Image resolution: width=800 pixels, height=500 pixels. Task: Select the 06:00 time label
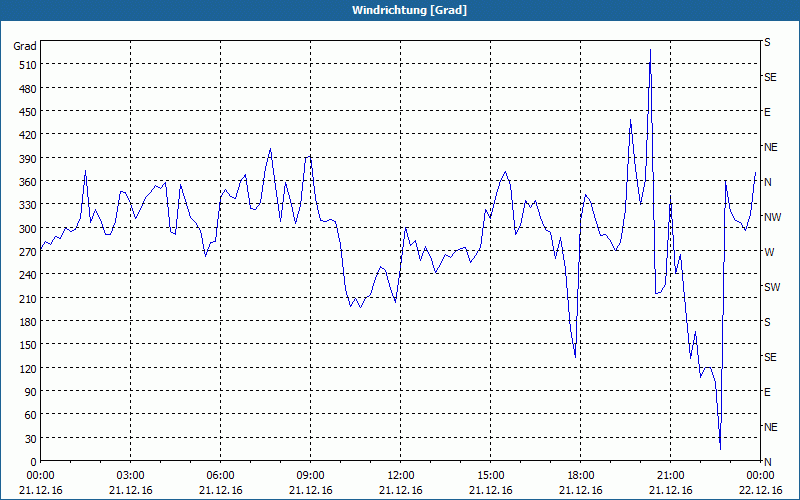[x=220, y=476]
